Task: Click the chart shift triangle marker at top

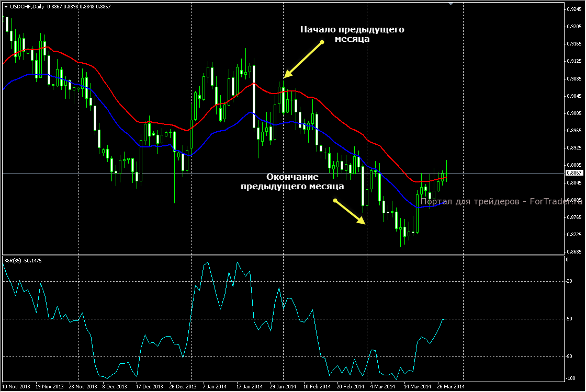Action: (x=450, y=4)
